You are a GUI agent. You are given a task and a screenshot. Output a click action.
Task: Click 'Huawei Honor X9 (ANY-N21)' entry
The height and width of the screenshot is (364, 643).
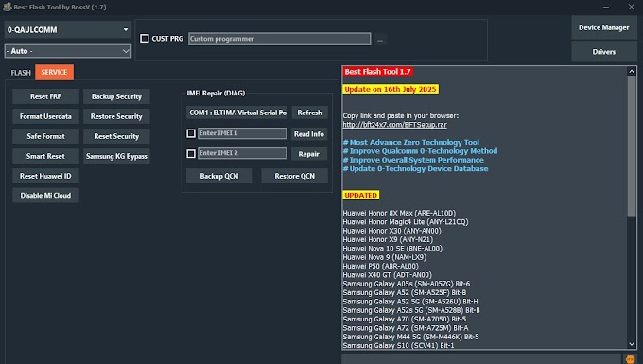point(388,239)
